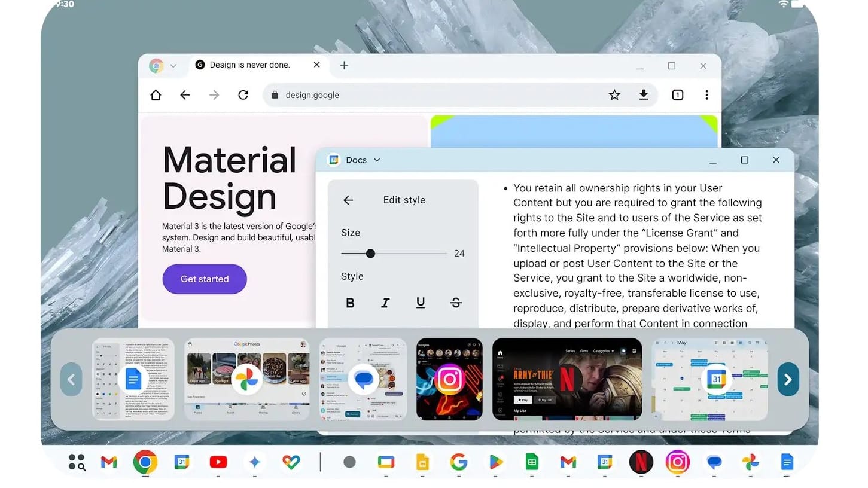Open the Google Photos icon in the taskbar
This screenshot has width=868, height=488.
tap(750, 462)
